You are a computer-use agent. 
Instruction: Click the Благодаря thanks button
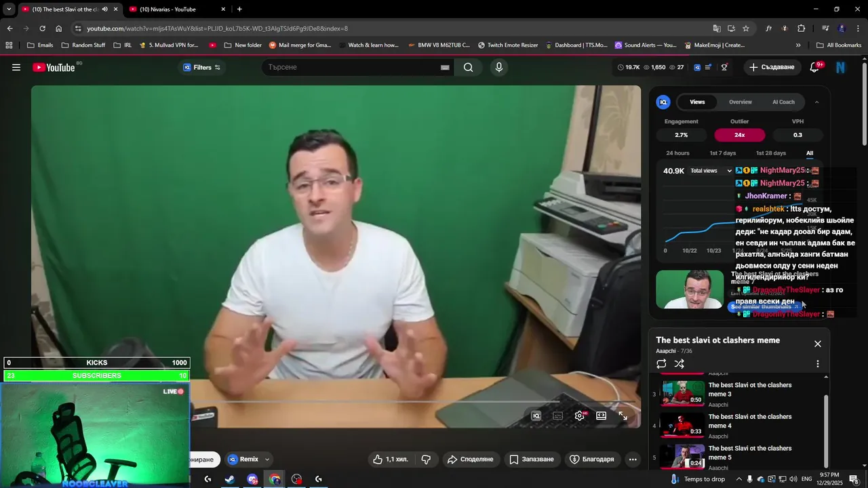pos(591,460)
